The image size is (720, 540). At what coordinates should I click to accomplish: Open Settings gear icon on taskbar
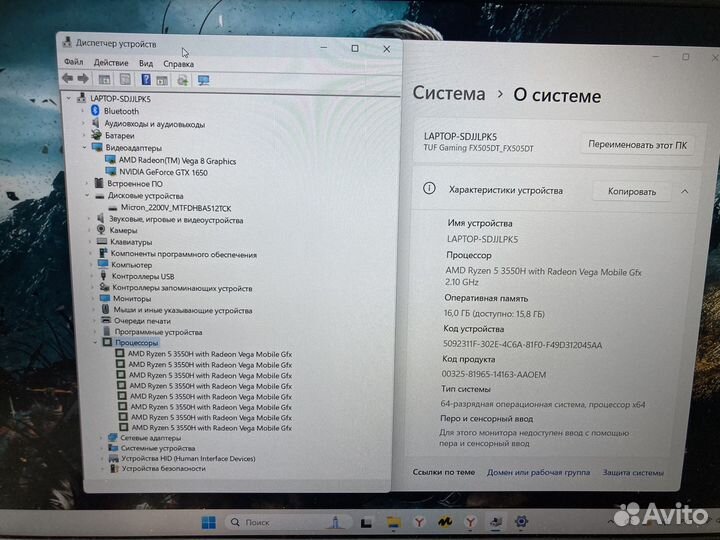(x=521, y=522)
